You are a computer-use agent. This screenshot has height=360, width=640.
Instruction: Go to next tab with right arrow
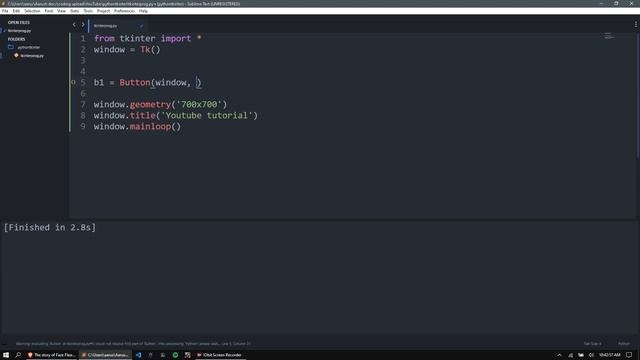click(x=83, y=24)
